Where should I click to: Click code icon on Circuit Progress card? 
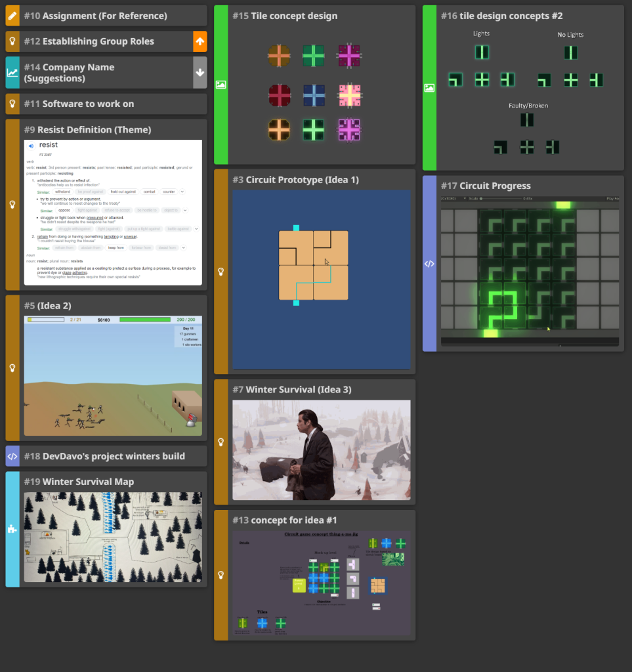click(x=429, y=264)
